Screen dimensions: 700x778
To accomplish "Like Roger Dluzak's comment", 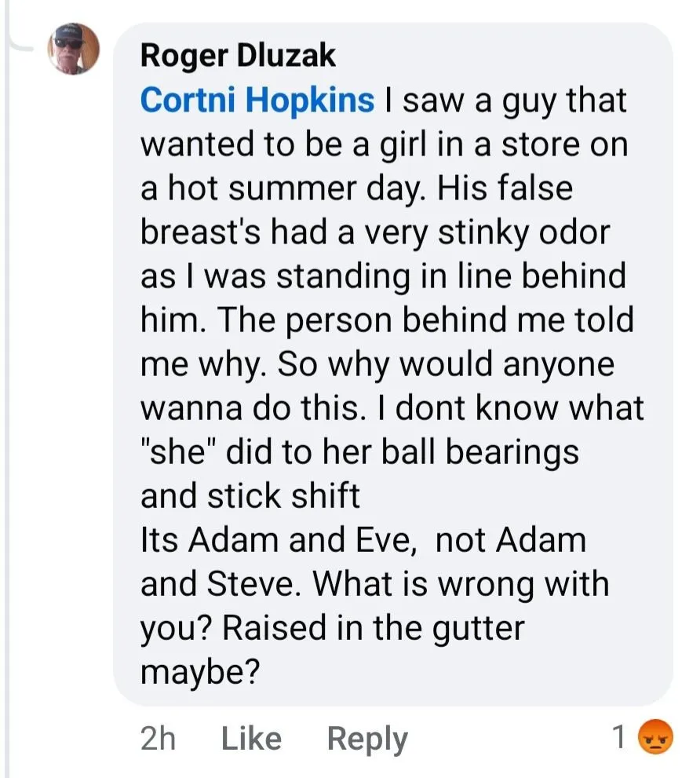I will click(x=251, y=739).
